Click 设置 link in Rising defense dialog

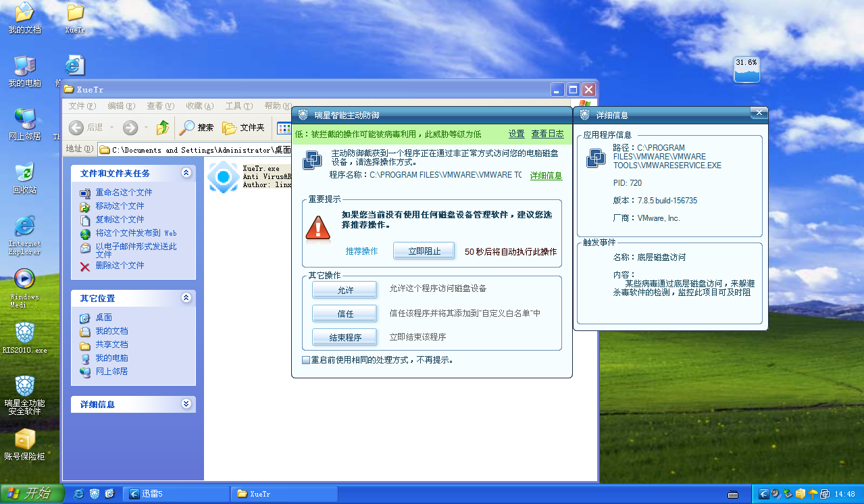click(517, 134)
